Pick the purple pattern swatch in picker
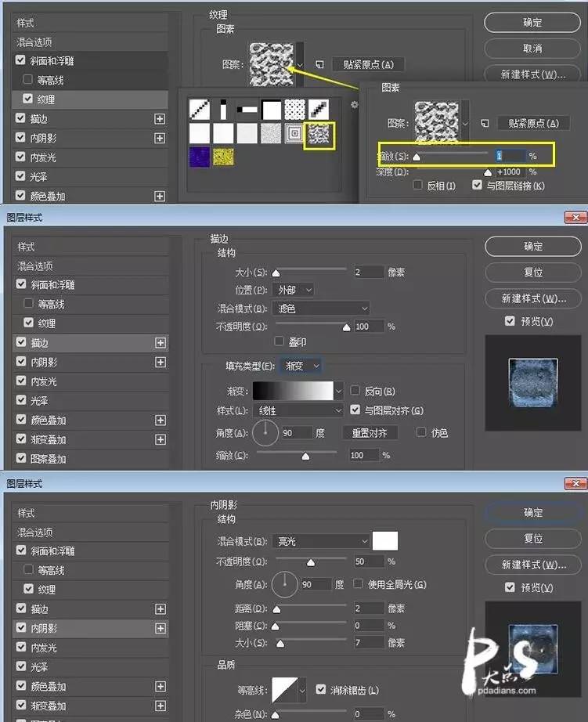 [200, 157]
